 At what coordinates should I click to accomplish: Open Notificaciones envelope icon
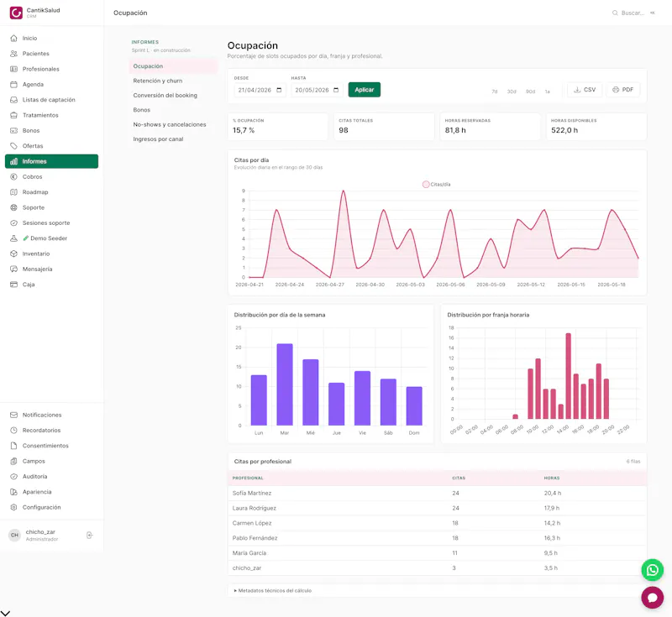[x=13, y=415]
